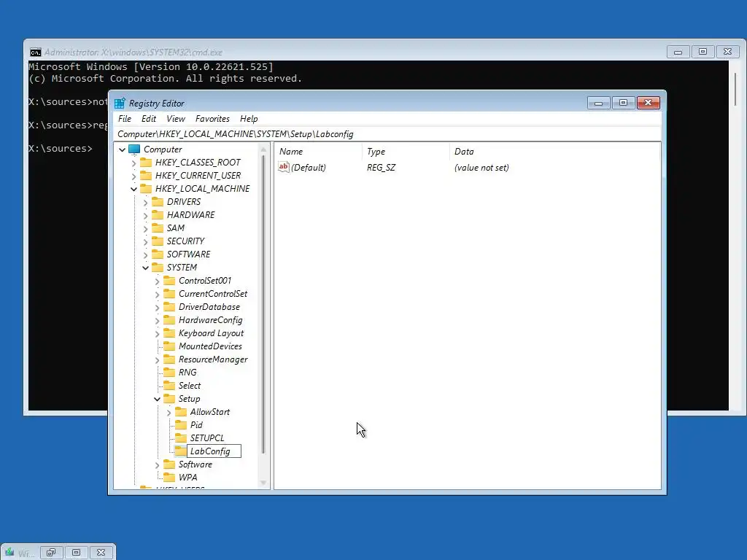Click the tree pane scroll down arrow
This screenshot has height=560, width=747.
click(263, 483)
